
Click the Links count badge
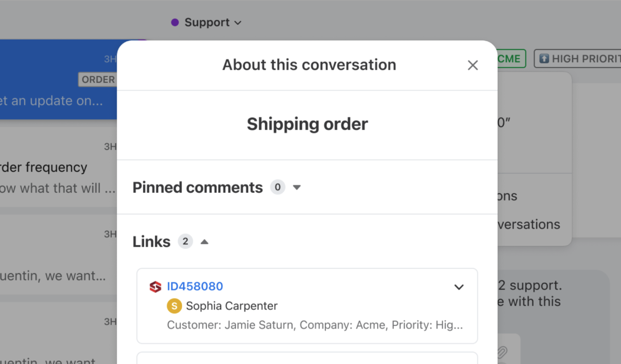click(185, 241)
